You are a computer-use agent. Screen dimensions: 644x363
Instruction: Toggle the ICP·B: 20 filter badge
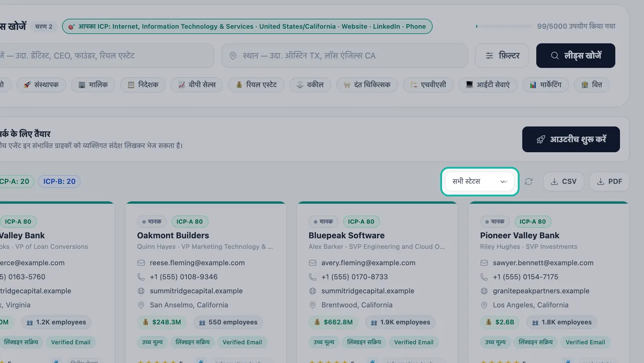coord(59,181)
